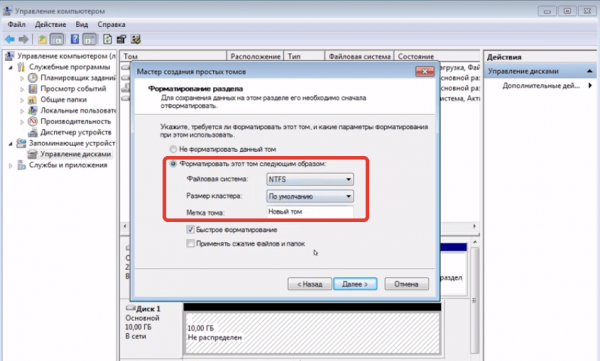Click the Refresh toolbar icon
600x361 pixels.
pos(108,39)
